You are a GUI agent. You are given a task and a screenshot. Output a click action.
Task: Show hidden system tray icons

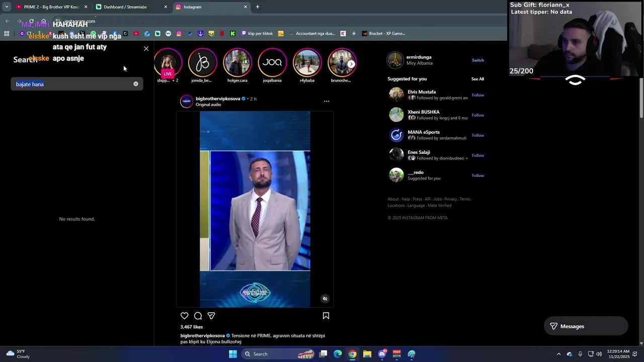point(558,354)
